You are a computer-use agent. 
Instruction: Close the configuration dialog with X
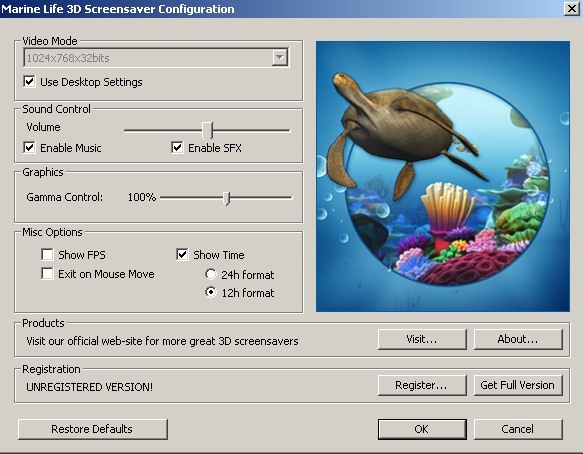point(571,8)
